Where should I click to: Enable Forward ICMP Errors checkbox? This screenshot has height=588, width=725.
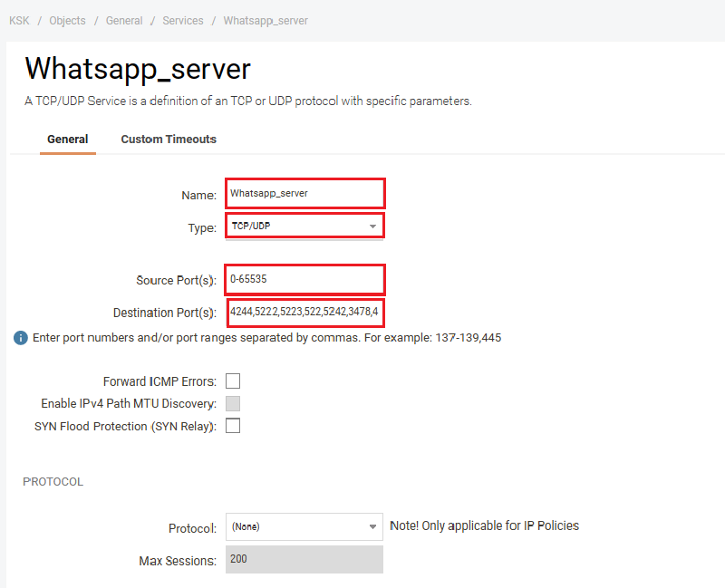click(233, 381)
